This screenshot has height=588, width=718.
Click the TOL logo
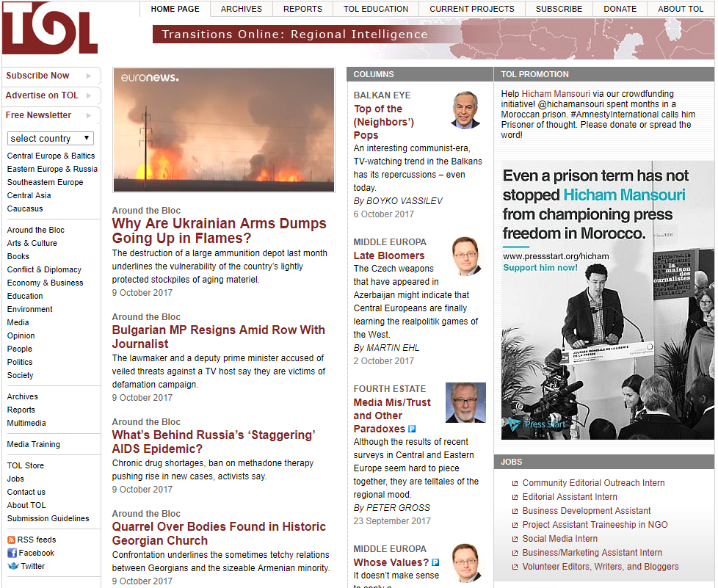coord(49,28)
